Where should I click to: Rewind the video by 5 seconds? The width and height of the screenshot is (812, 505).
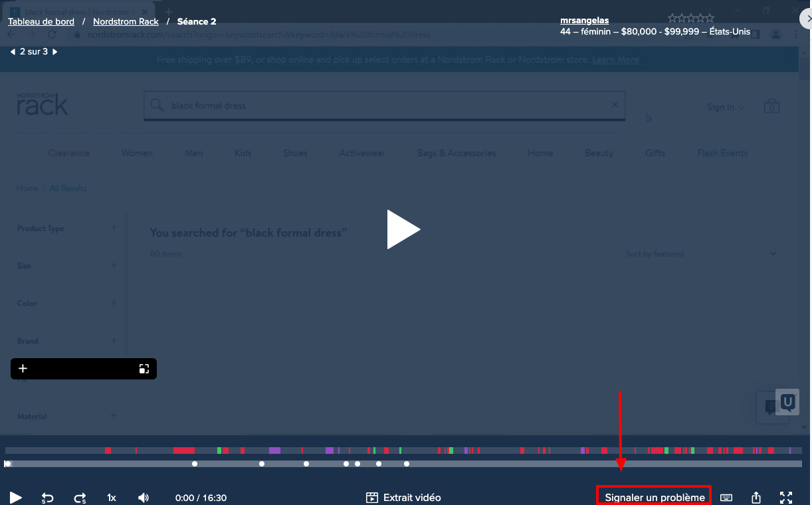[48, 498]
